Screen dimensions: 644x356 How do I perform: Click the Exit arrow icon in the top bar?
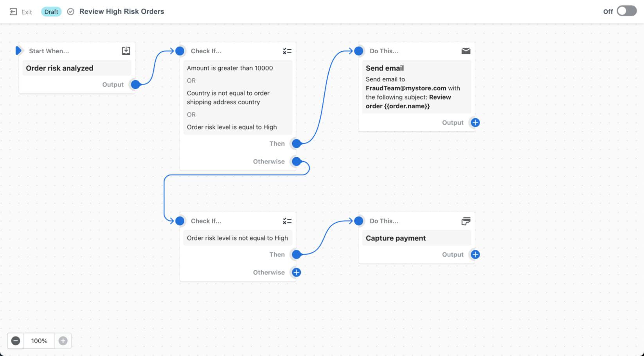point(12,11)
